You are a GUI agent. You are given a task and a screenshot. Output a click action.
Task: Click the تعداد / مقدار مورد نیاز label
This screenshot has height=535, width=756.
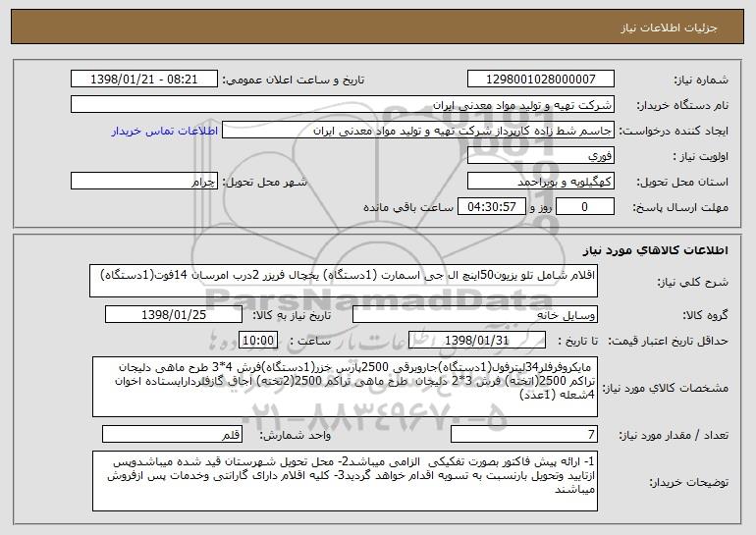[674, 435]
